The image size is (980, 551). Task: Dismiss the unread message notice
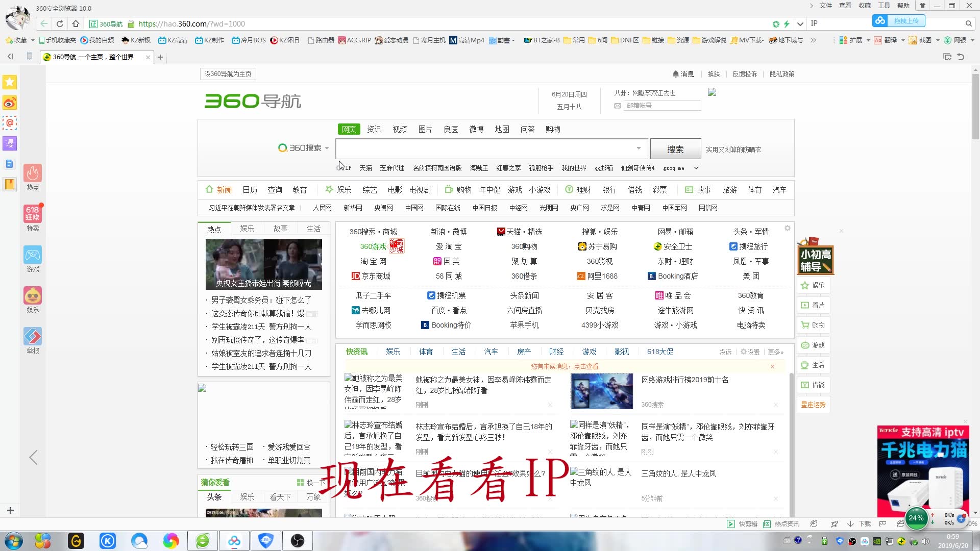click(x=772, y=366)
